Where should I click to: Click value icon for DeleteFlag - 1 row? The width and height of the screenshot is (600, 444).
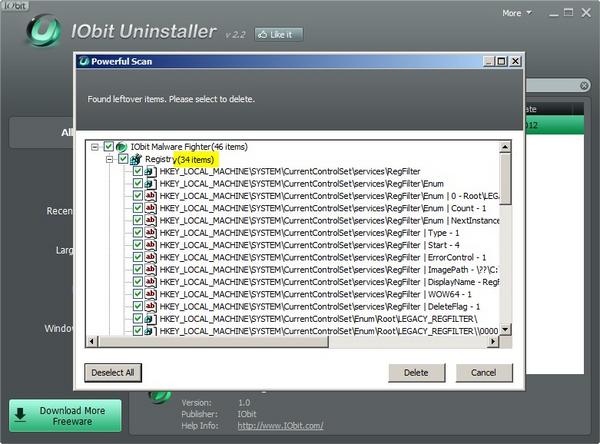[150, 306]
